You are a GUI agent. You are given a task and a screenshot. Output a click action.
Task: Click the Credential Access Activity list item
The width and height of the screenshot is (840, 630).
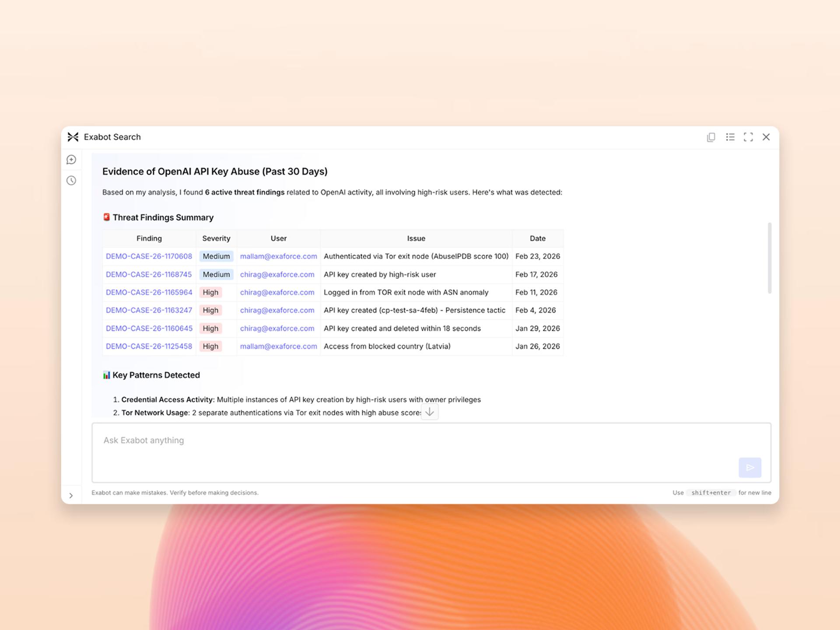pos(301,399)
